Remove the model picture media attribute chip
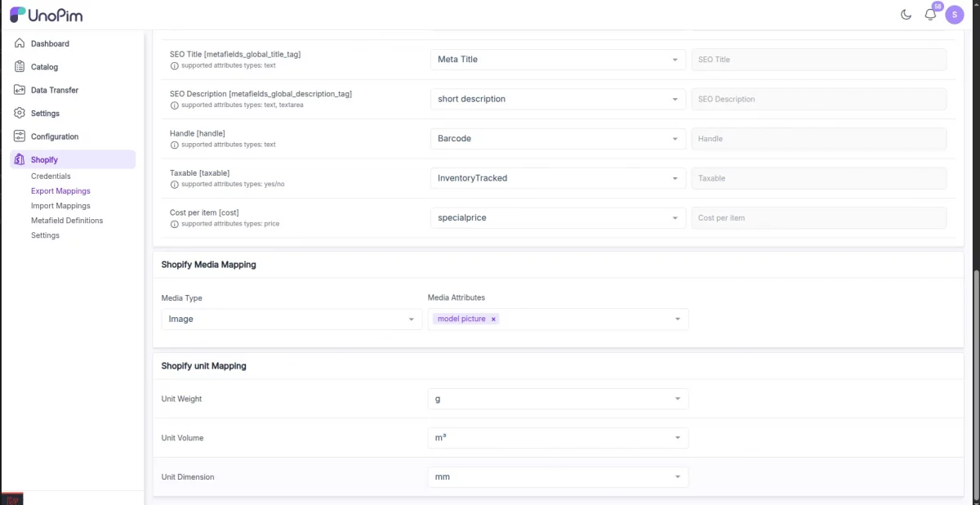980x505 pixels. click(493, 319)
